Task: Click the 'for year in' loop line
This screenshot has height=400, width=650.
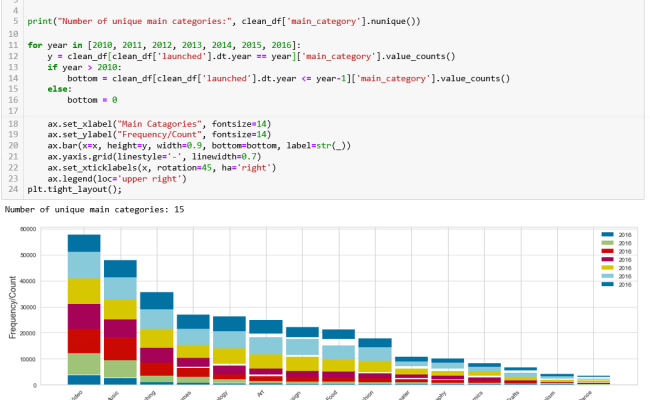Action: [164, 45]
